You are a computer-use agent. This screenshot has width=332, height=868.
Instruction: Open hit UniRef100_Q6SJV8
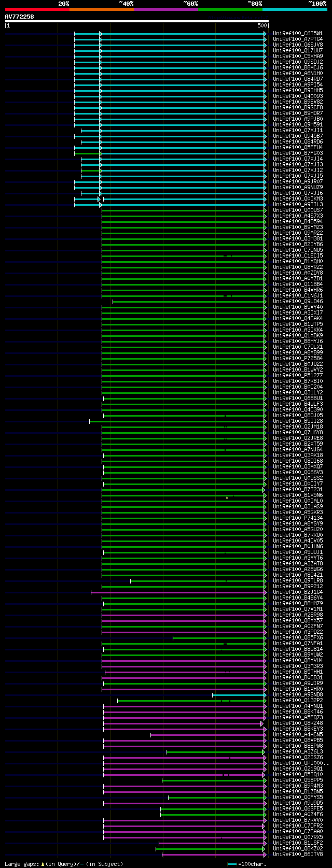298,45
